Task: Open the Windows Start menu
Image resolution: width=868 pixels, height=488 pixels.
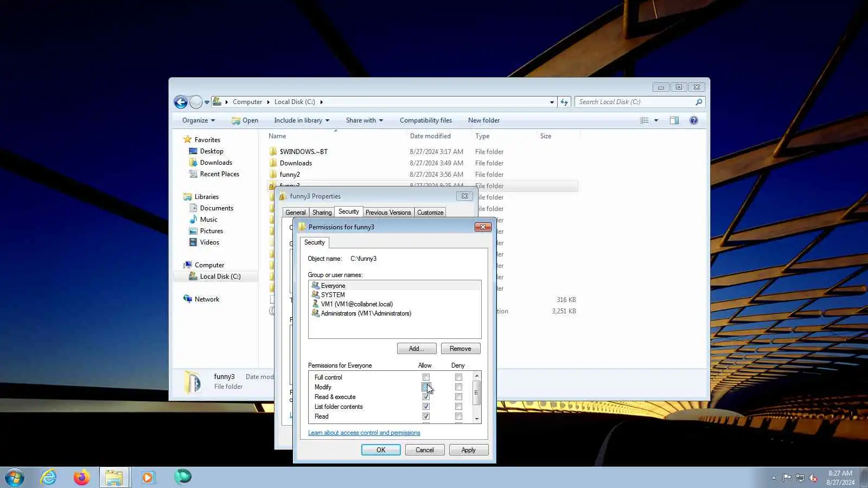Action: click(x=15, y=477)
